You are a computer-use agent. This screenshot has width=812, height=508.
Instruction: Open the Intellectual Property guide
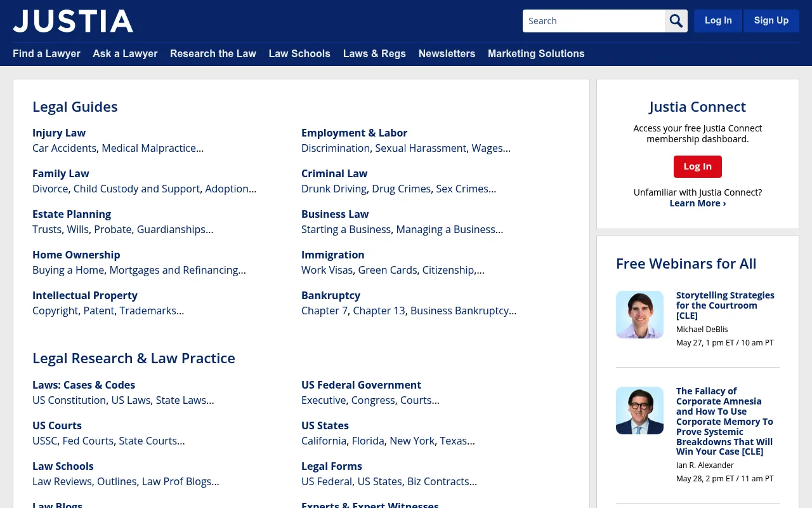85,295
